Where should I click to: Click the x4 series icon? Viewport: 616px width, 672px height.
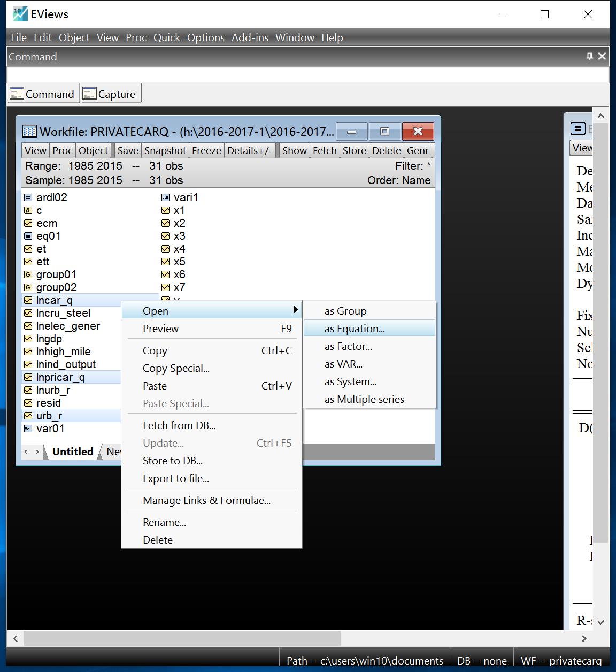[166, 249]
